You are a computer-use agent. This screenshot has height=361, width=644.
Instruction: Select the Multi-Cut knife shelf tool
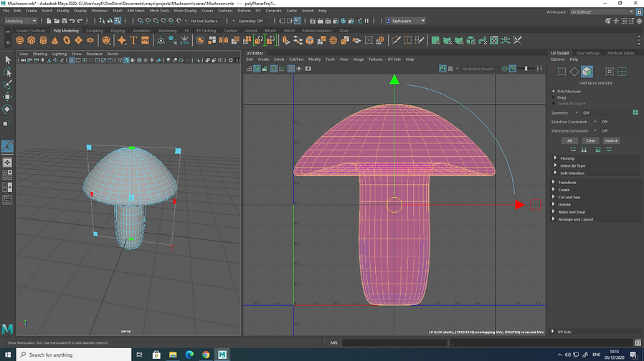click(396, 40)
